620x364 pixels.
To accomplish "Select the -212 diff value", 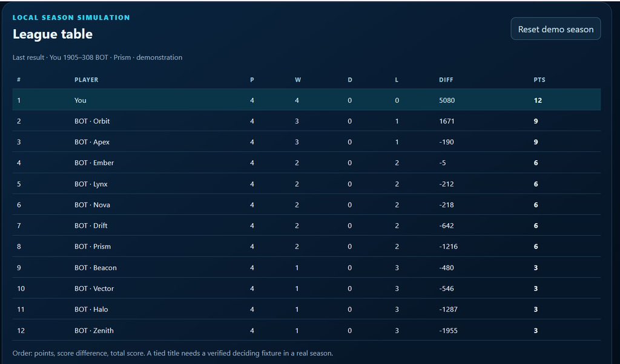I will [x=446, y=184].
